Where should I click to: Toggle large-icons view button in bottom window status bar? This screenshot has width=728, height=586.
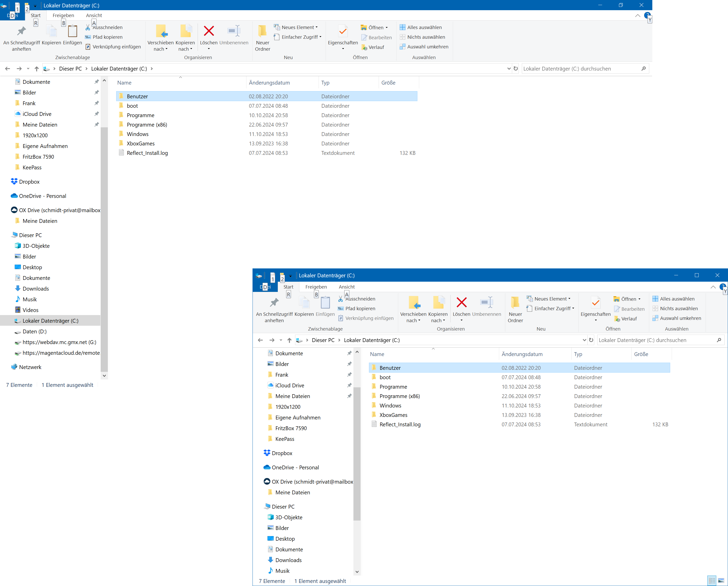721,581
